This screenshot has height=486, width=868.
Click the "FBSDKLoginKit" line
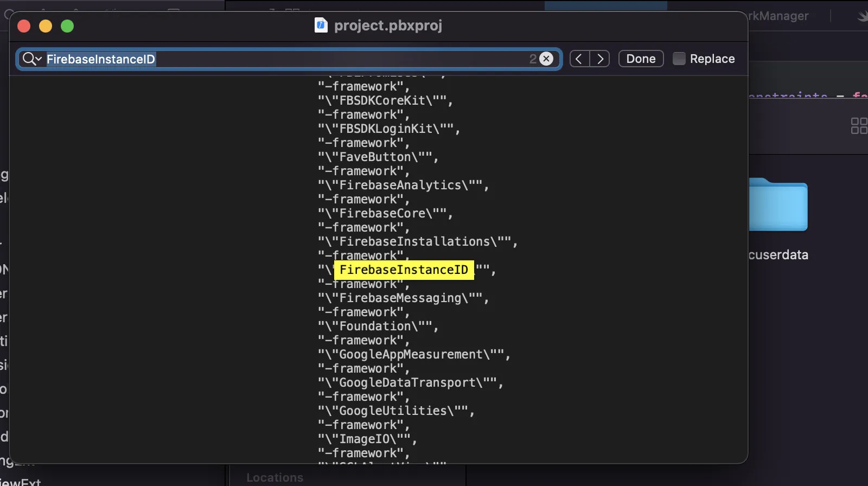pyautogui.click(x=389, y=129)
